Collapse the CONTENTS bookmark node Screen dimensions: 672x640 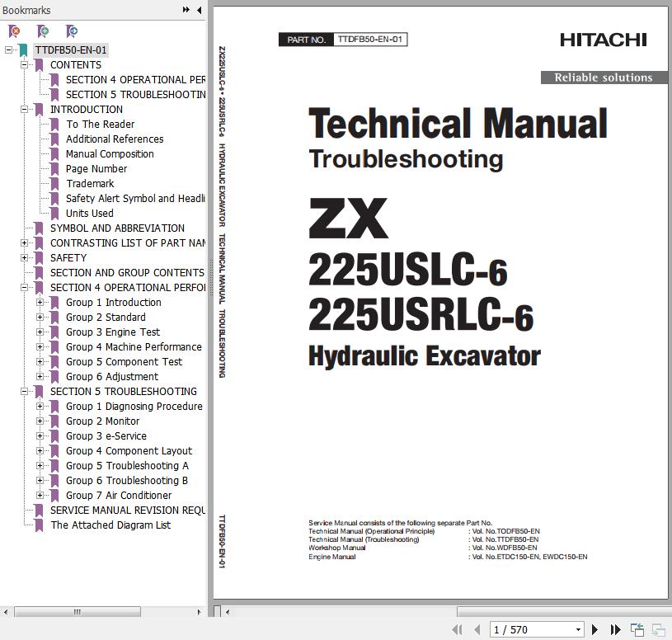(x=25, y=64)
